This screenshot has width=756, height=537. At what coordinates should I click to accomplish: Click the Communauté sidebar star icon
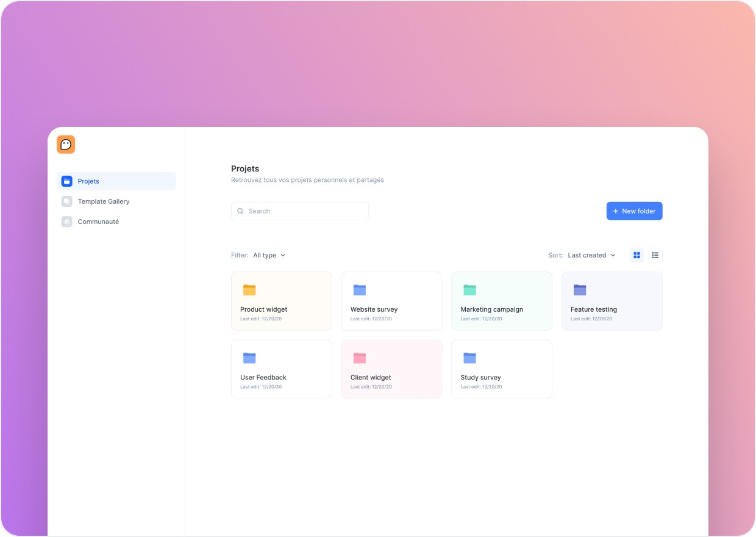(67, 222)
